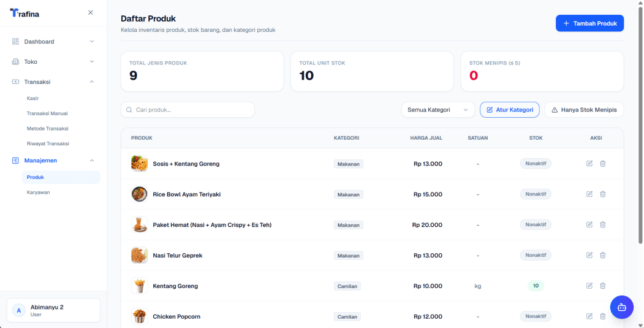Click the Rice Bowl Ayam Teriyaki thumbnail
Screen dimensions: 644x328
[139, 194]
